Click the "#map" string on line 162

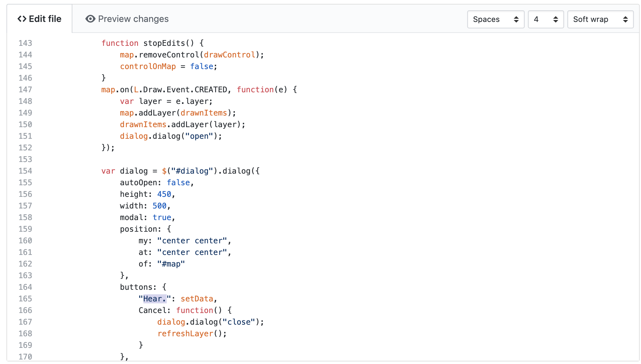pyautogui.click(x=171, y=264)
